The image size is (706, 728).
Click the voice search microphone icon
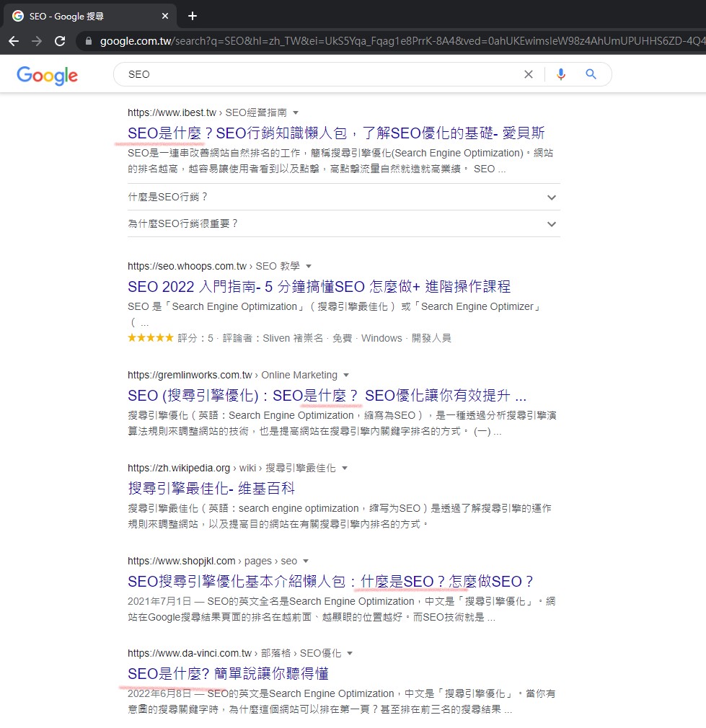pos(561,74)
